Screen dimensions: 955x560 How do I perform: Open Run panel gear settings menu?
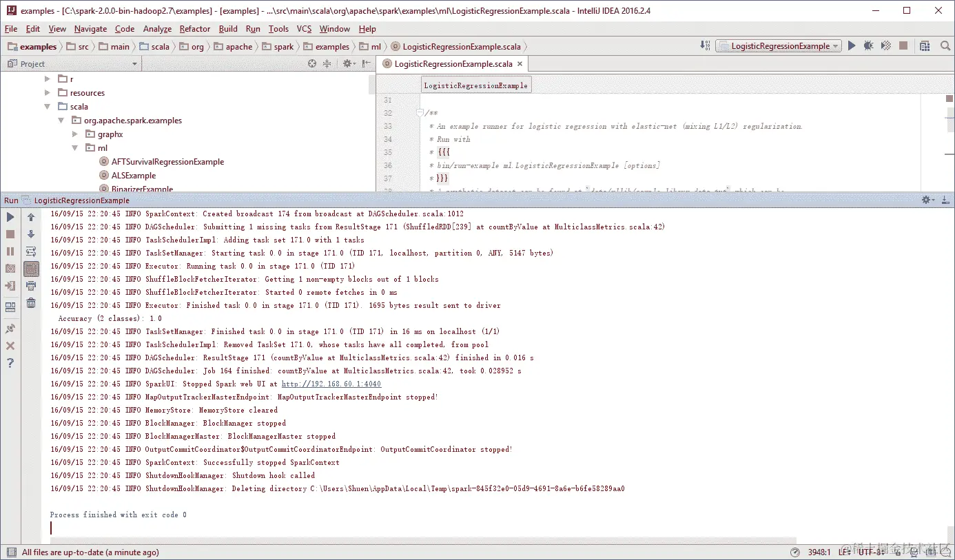[929, 200]
